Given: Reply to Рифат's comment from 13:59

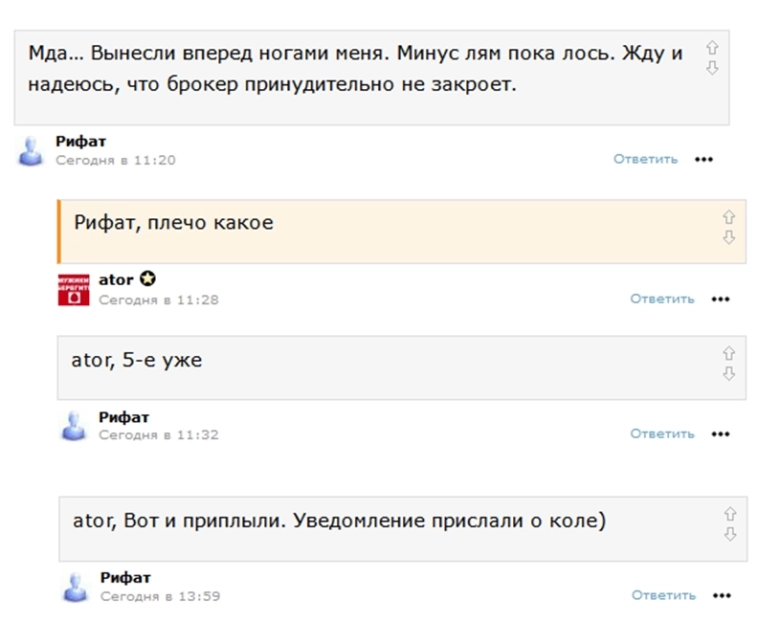Looking at the screenshot, I should click(x=662, y=595).
